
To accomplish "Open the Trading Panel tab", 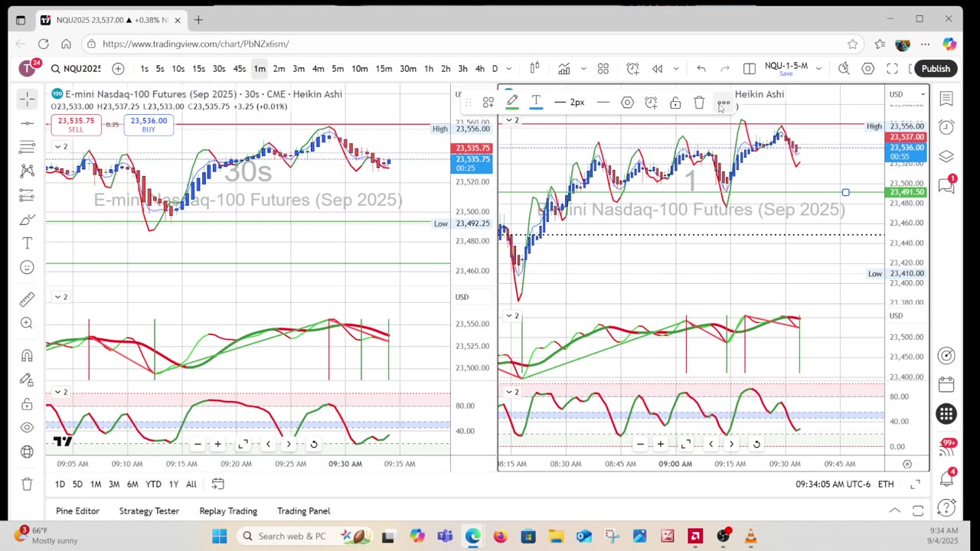I will (x=303, y=510).
